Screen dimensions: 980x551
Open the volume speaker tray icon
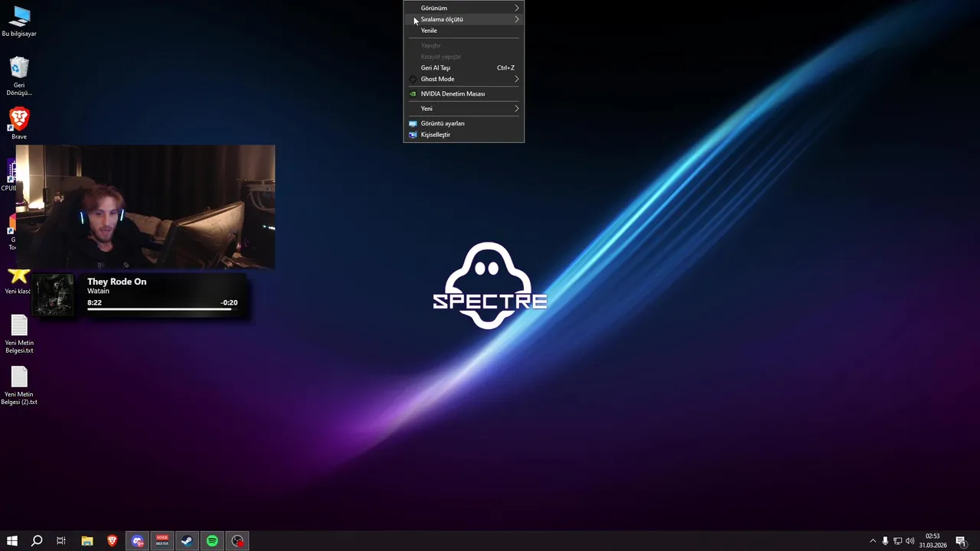pos(910,541)
